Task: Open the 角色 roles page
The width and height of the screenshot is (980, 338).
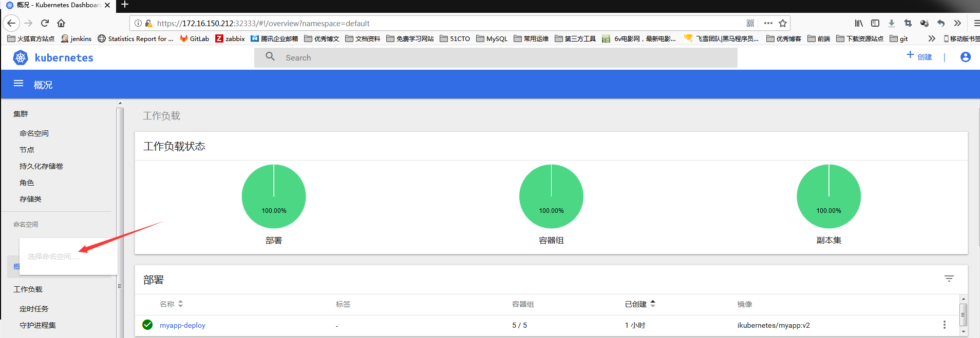Action: pos(27,183)
